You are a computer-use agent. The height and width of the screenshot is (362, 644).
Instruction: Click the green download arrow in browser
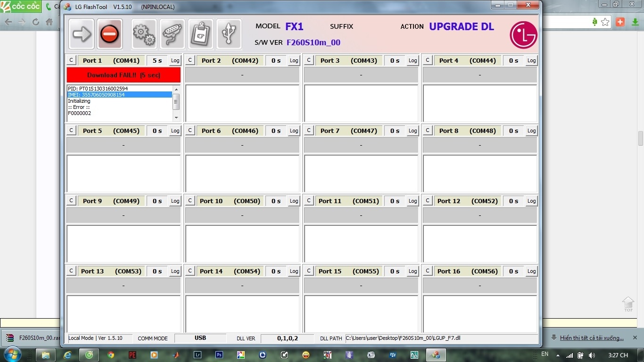[x=635, y=22]
